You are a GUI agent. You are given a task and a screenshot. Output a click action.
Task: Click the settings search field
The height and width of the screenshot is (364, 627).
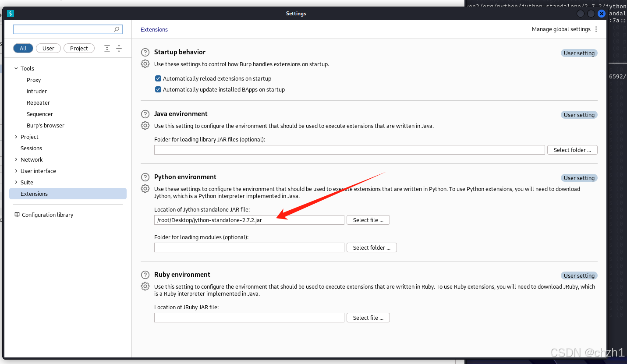(68, 29)
